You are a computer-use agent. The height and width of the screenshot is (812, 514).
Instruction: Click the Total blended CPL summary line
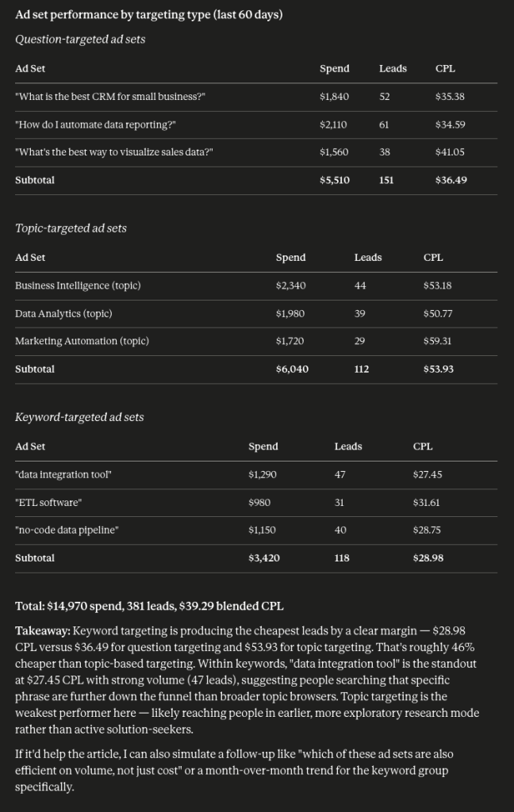[149, 607]
